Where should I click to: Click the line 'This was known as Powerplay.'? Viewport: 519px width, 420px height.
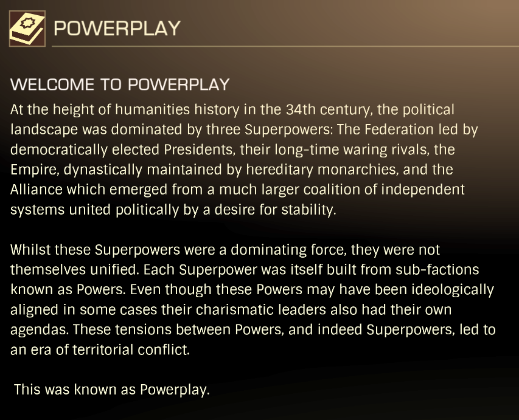tap(112, 390)
